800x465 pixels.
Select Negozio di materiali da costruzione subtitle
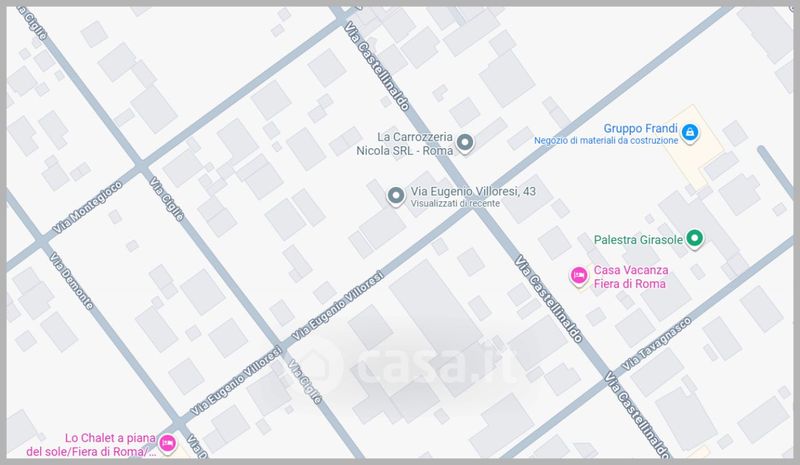pos(606,141)
